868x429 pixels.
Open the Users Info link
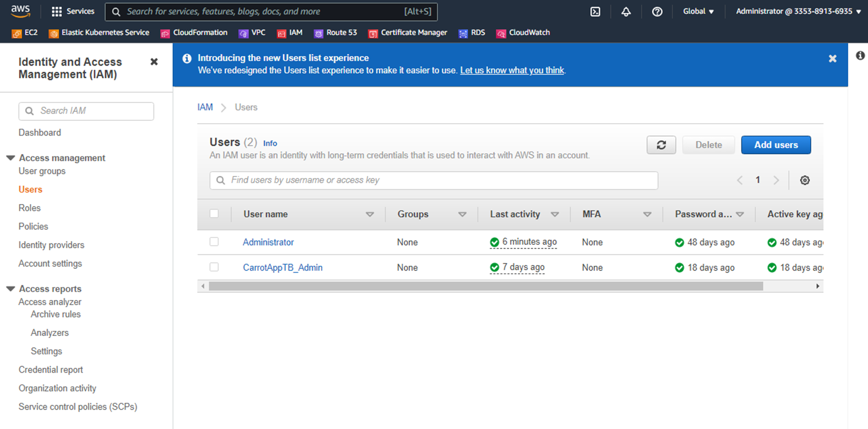[270, 143]
